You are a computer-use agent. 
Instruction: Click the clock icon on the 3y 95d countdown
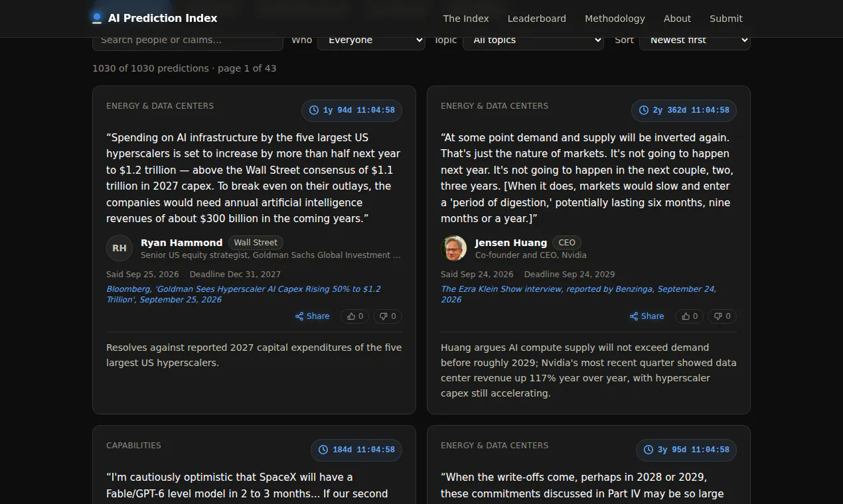point(649,450)
